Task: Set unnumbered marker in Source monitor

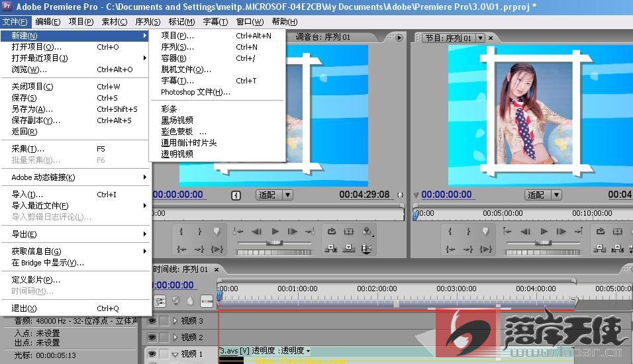Action: 217,231
